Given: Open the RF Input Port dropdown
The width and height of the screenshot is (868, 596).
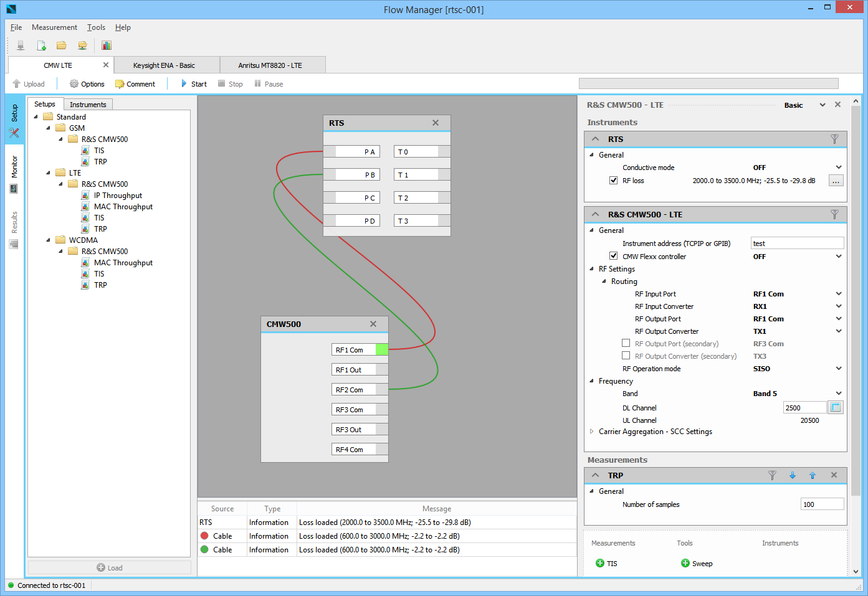Looking at the screenshot, I should point(839,294).
